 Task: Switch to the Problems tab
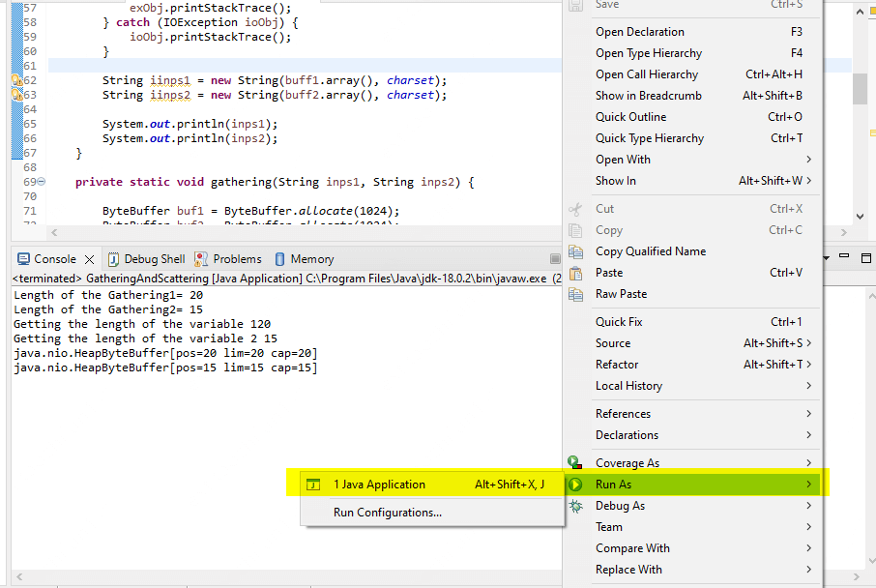[228, 259]
